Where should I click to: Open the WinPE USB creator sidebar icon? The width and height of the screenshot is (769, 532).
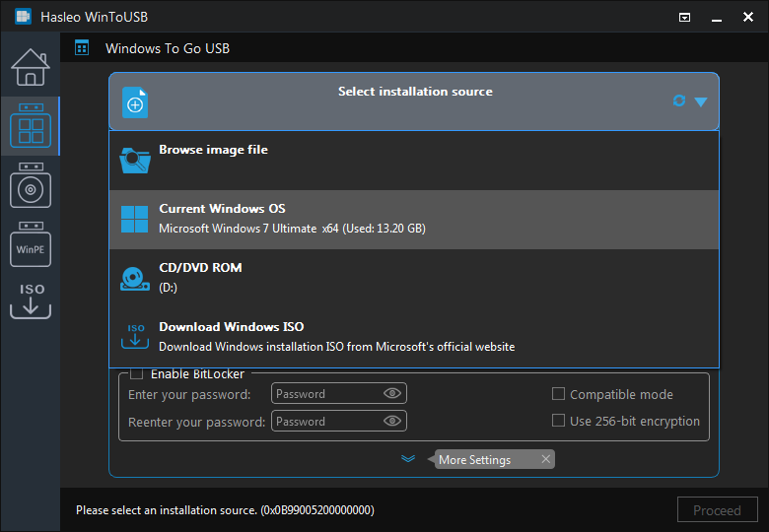(31, 244)
